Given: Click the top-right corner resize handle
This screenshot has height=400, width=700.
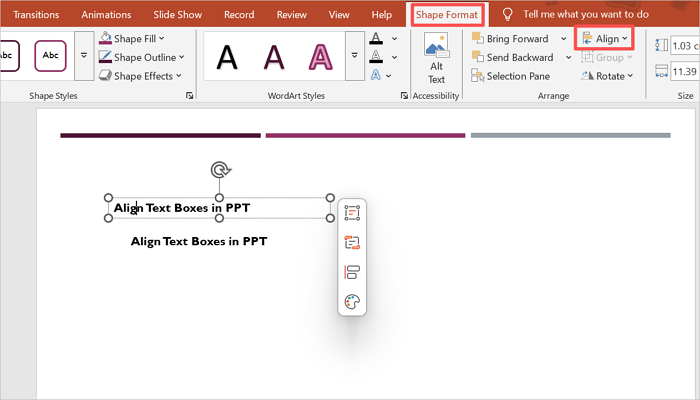Looking at the screenshot, I should coord(330,198).
